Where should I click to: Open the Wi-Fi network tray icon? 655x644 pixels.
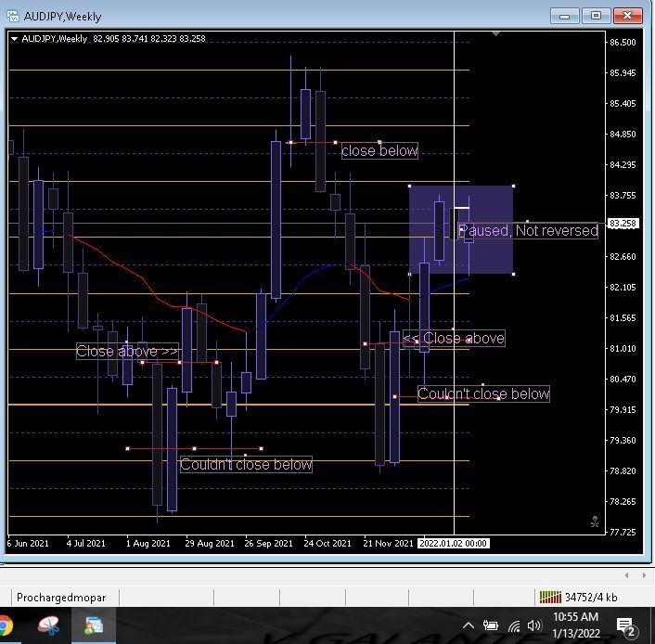[514, 625]
